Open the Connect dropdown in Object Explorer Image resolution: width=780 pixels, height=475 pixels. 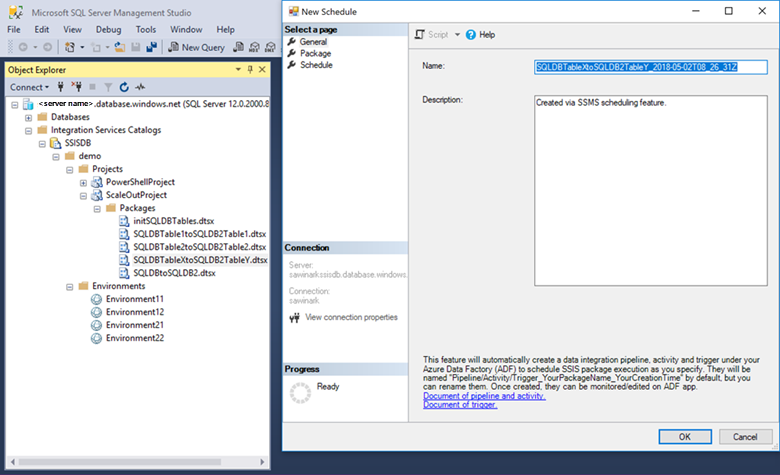click(x=29, y=87)
